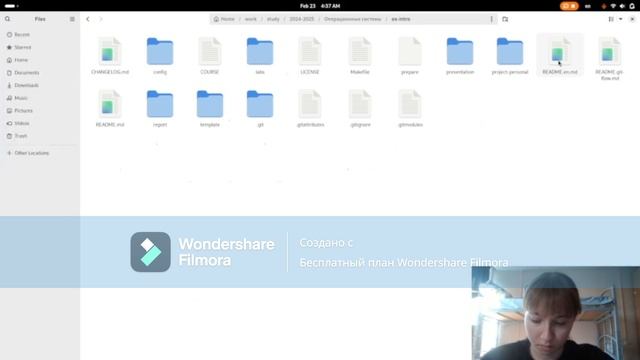Open the keyboard layout indicator in top bar

point(588,6)
